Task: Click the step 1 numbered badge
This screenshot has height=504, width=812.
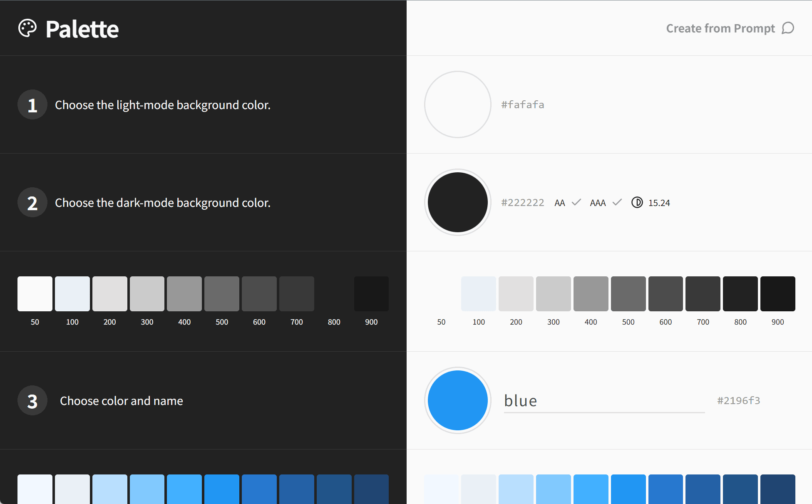Action: click(x=32, y=104)
